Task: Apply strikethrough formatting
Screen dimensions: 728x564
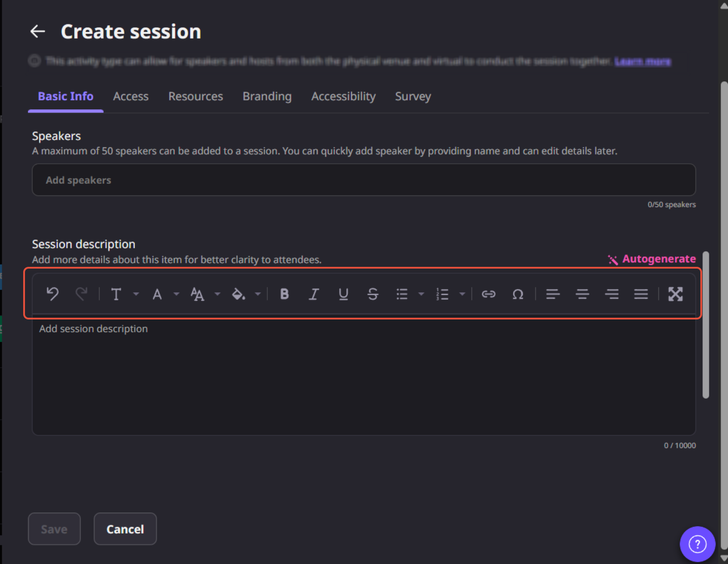Action: click(372, 294)
